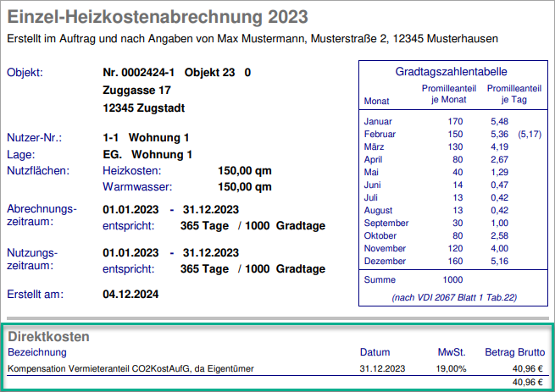Click März's daily value "4,19"
The height and width of the screenshot is (392, 555).
click(x=499, y=147)
